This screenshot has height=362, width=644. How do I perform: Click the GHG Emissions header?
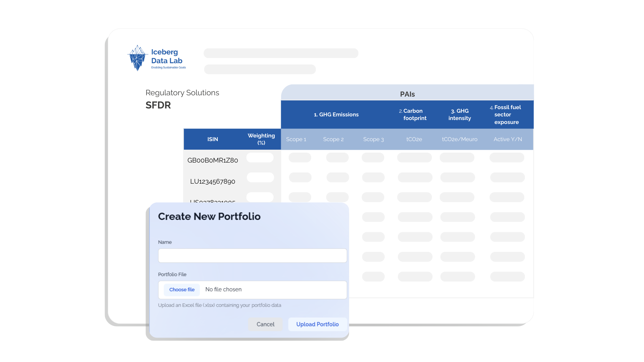(x=336, y=114)
